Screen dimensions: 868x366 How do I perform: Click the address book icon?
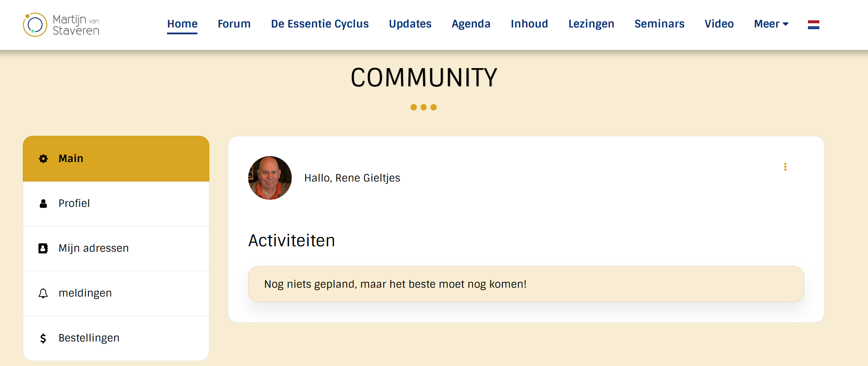43,248
